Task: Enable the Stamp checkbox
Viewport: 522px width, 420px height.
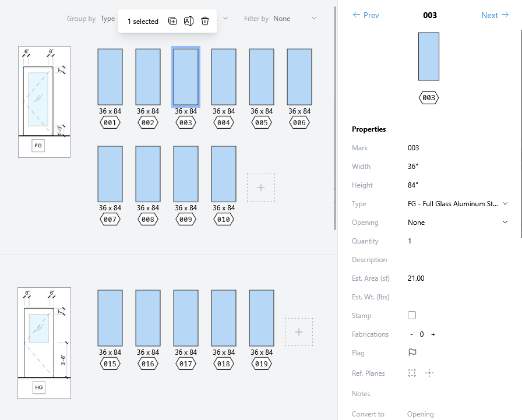Action: (x=412, y=315)
